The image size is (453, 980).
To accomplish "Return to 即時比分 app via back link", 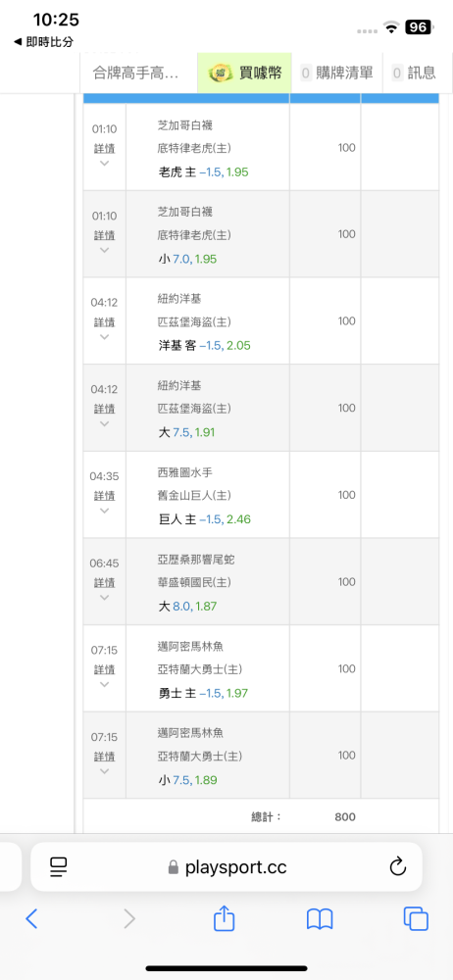I will tap(43, 42).
